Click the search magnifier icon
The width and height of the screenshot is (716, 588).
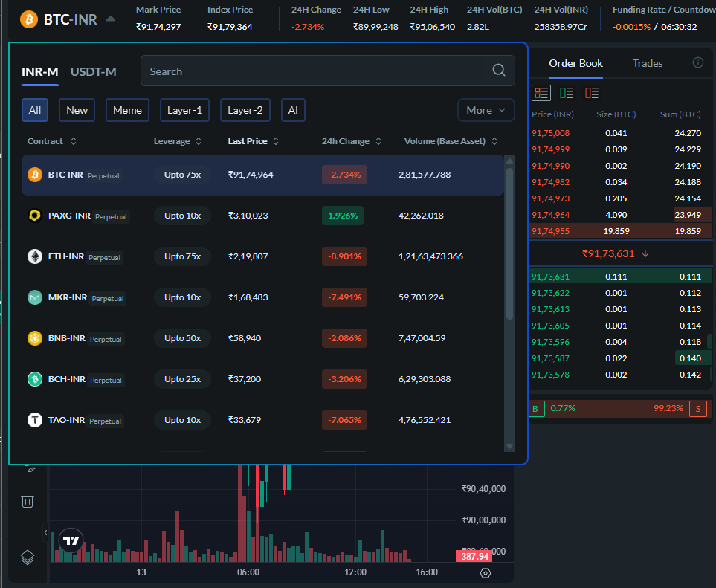coord(499,71)
